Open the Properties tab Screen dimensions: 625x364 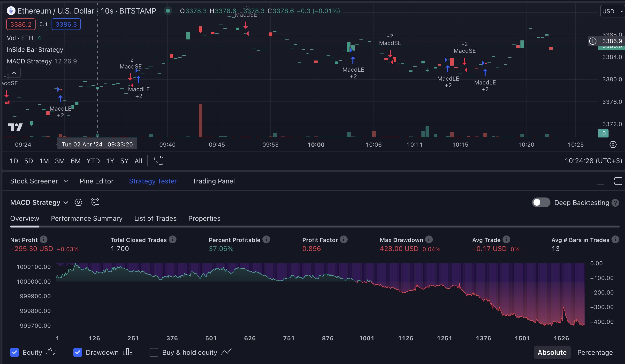204,219
